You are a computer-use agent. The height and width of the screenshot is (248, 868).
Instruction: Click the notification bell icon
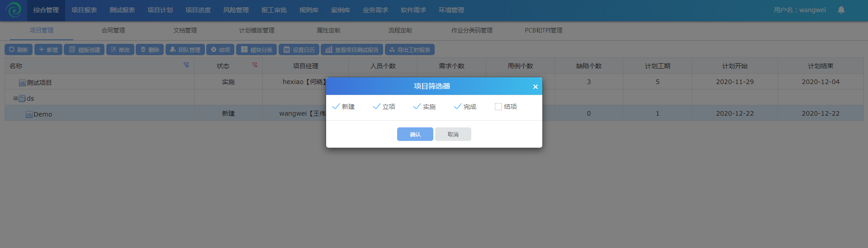[x=841, y=10]
